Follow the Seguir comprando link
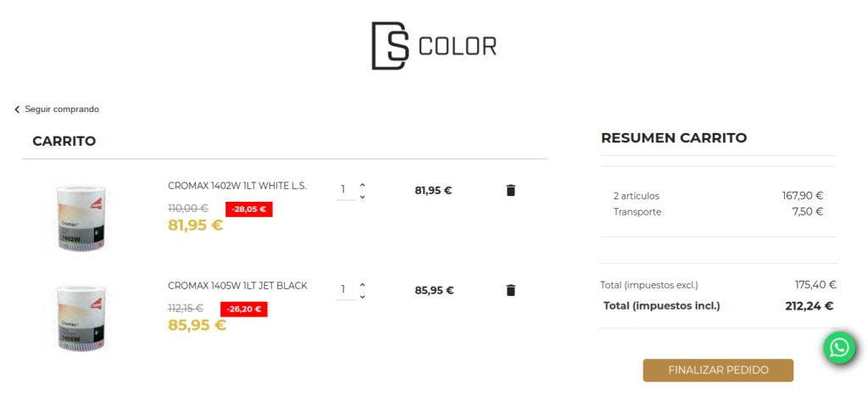868x408 pixels. point(62,109)
